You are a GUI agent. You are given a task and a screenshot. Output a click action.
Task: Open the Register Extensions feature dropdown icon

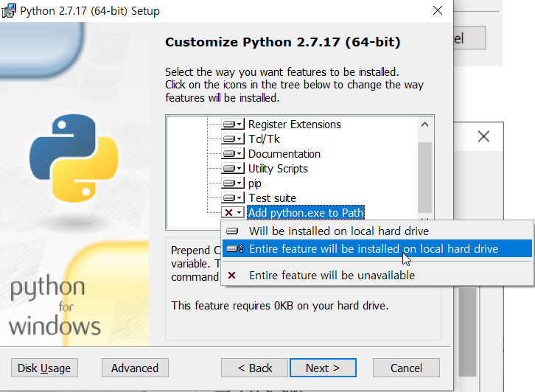pos(233,125)
